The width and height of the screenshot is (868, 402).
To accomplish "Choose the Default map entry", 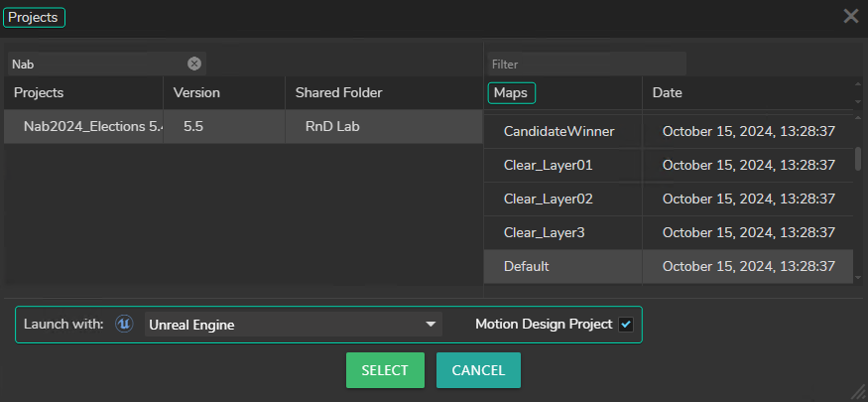I will click(526, 266).
